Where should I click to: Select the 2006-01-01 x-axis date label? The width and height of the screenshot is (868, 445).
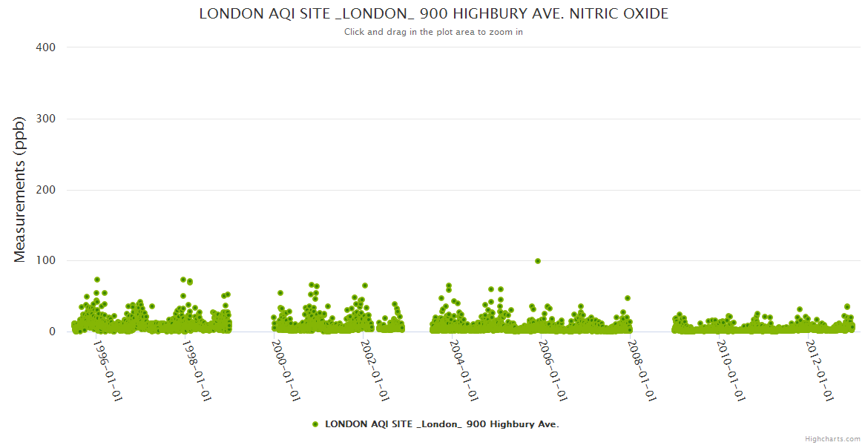click(553, 370)
